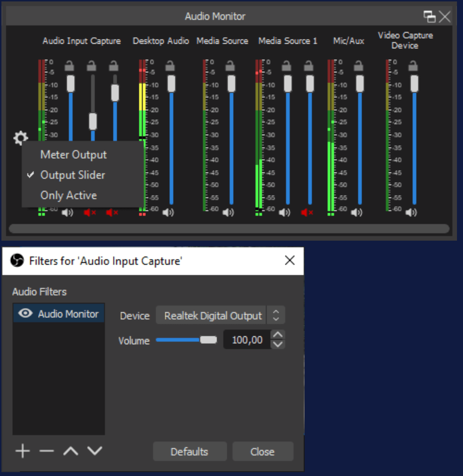Click the Video Capture Device slider handle
463x476 pixels.
414,84
